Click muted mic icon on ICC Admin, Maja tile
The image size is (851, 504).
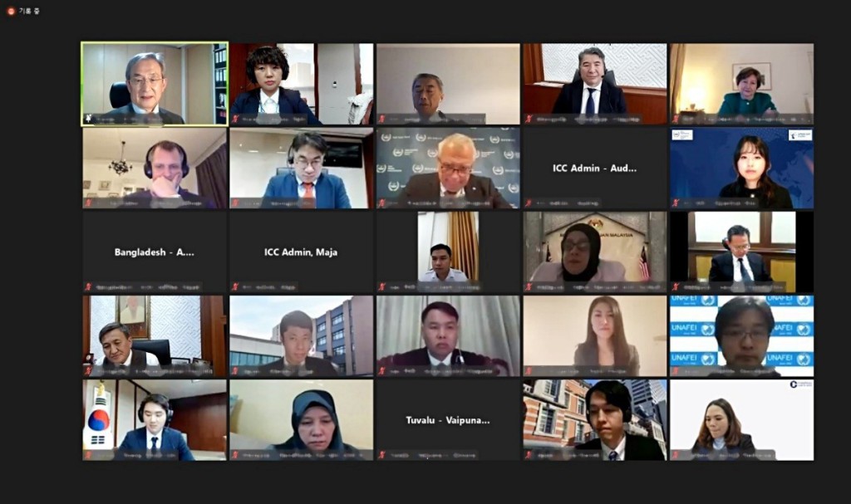tap(235, 286)
